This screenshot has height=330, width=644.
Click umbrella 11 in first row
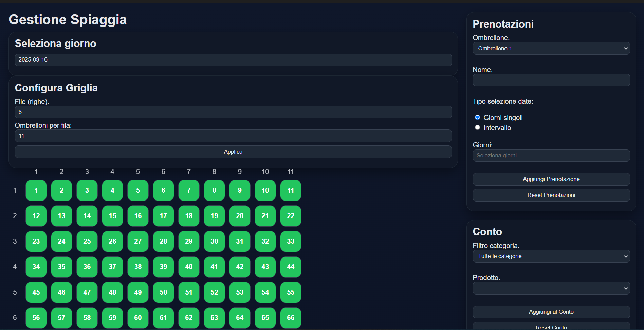(291, 190)
